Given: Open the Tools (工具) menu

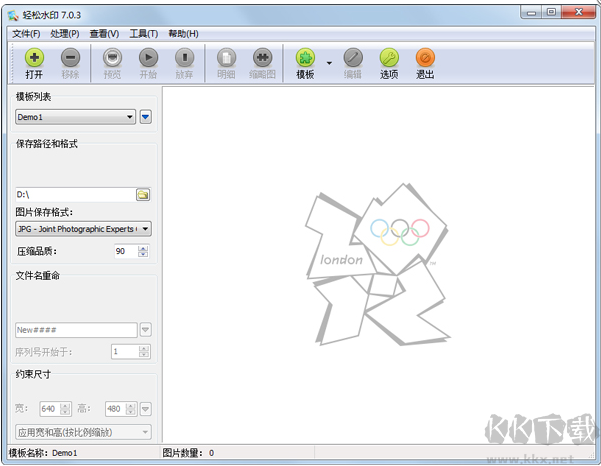Looking at the screenshot, I should click(144, 34).
